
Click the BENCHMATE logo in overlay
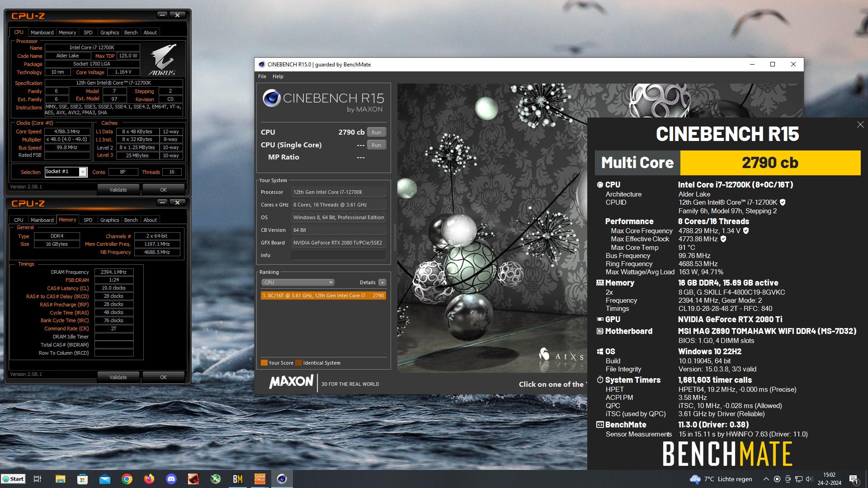[x=727, y=454]
